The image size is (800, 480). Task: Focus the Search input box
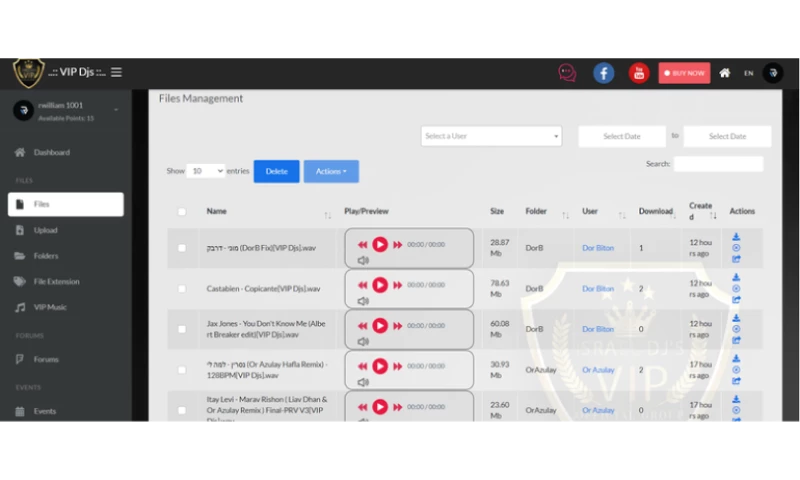click(x=718, y=164)
